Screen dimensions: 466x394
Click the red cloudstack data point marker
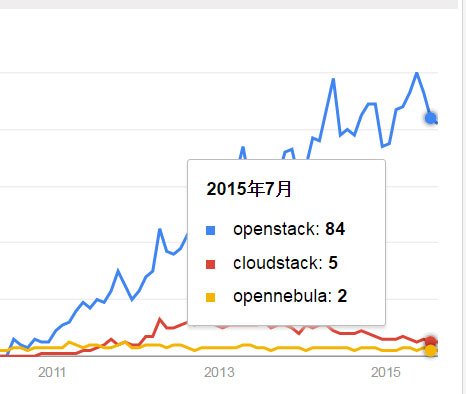tap(431, 342)
